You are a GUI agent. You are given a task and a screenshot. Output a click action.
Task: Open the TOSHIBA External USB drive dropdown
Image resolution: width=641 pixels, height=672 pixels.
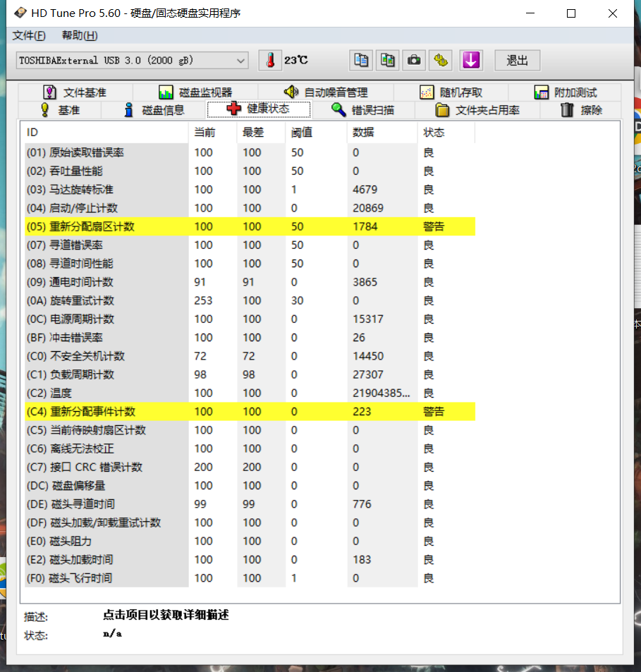coord(132,61)
